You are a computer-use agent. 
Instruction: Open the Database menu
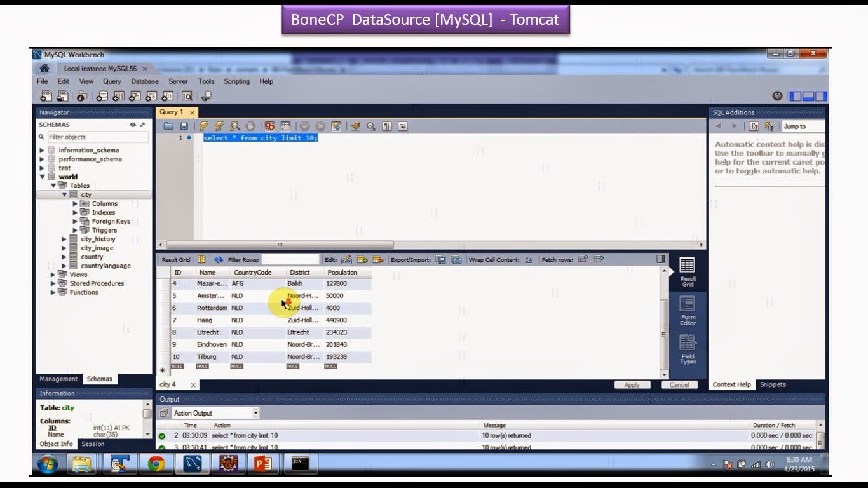145,81
